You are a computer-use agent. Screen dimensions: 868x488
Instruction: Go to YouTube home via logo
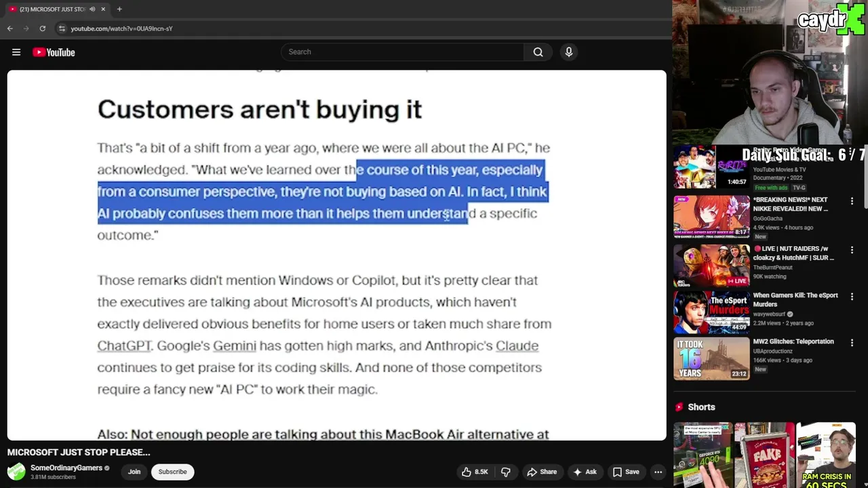click(x=54, y=52)
